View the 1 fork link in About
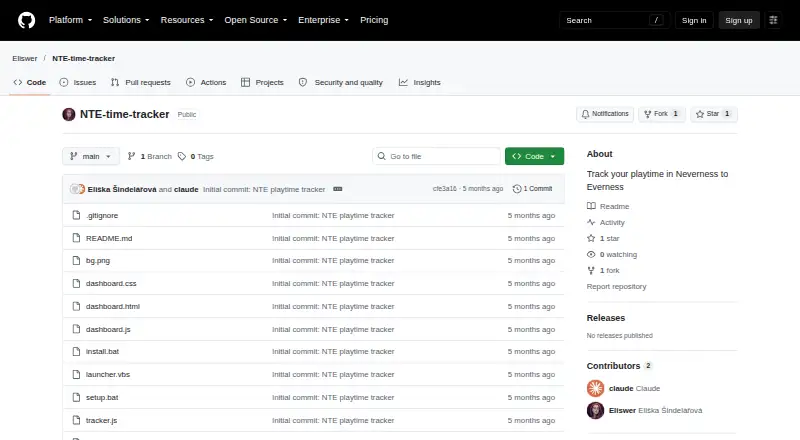 (603, 271)
